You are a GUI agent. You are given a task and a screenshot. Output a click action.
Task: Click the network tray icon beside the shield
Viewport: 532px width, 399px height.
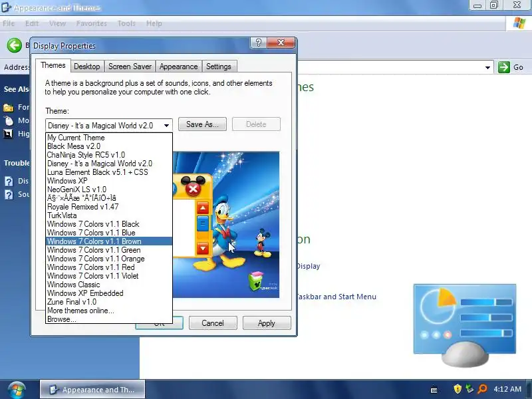tap(469, 389)
